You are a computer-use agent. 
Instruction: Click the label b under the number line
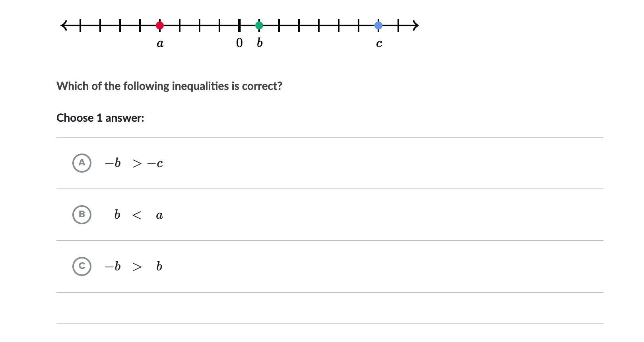[260, 43]
